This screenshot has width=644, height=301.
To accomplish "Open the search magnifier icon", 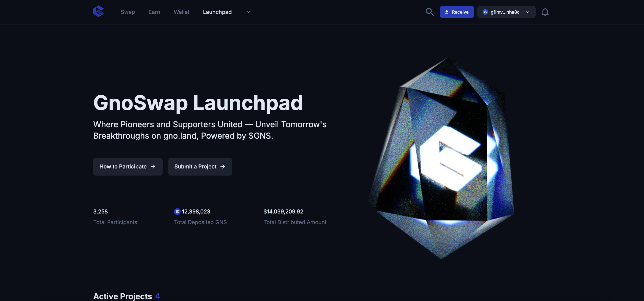I will tap(430, 12).
